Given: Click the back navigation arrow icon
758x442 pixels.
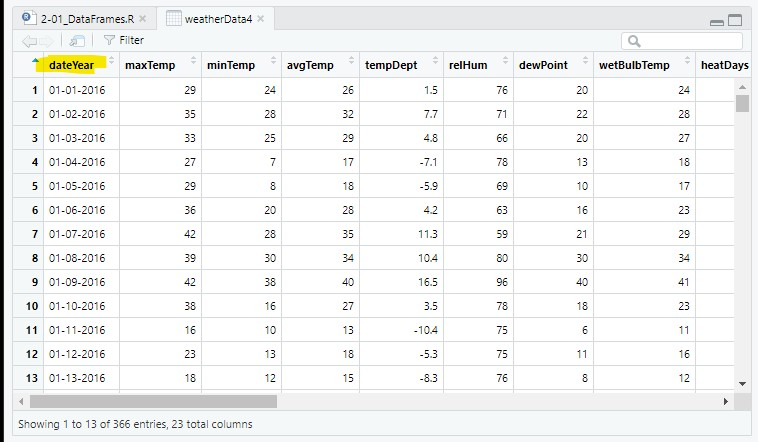Looking at the screenshot, I should pyautogui.click(x=29, y=41).
